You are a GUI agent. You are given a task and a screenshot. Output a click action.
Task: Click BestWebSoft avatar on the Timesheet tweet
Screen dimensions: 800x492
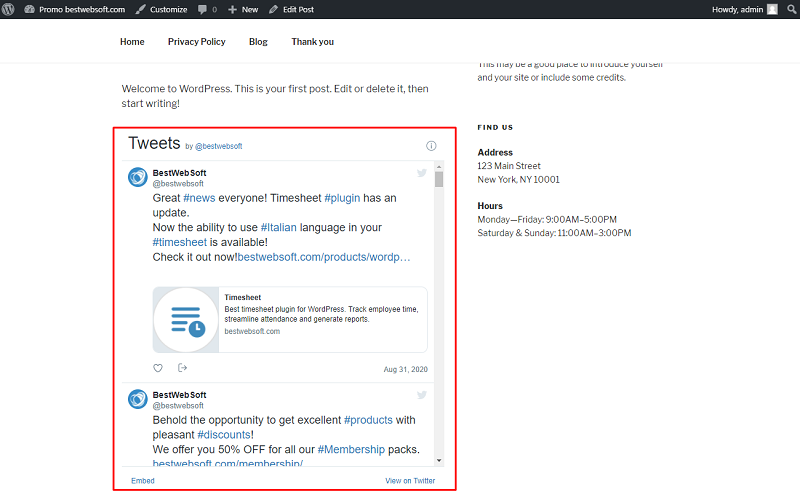[138, 177]
